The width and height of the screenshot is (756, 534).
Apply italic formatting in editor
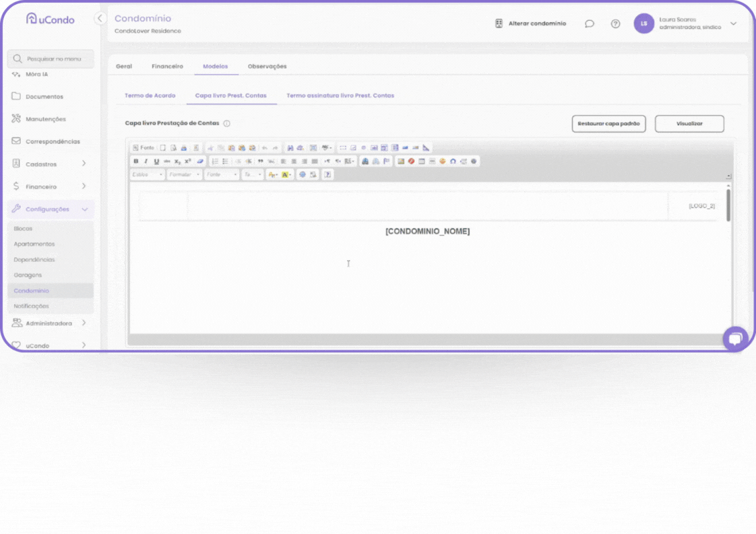[146, 162]
